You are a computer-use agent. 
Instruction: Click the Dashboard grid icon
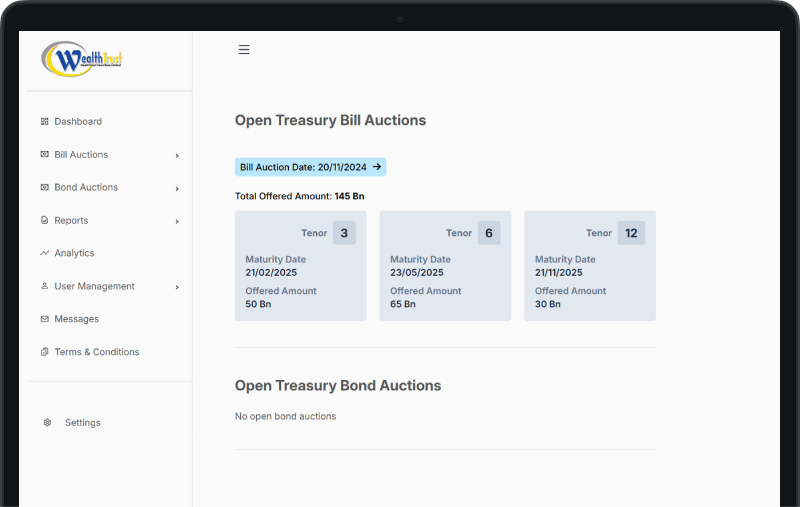44,121
